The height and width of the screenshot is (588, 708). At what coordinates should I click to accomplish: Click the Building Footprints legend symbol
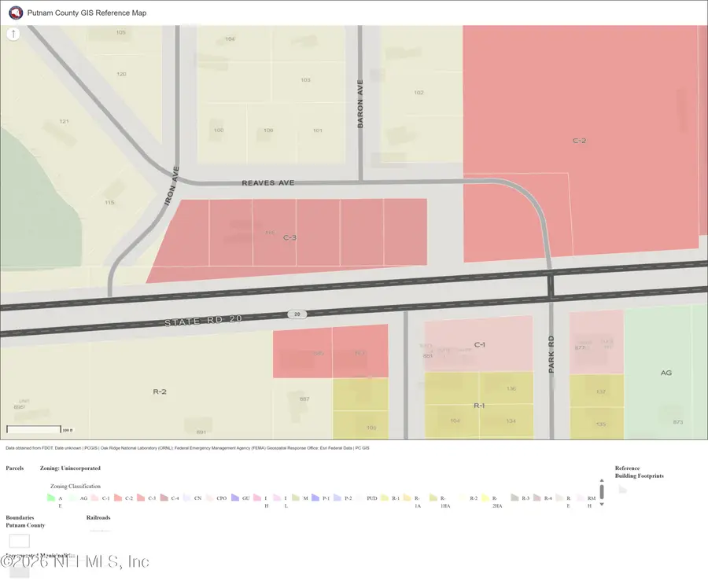623,489
